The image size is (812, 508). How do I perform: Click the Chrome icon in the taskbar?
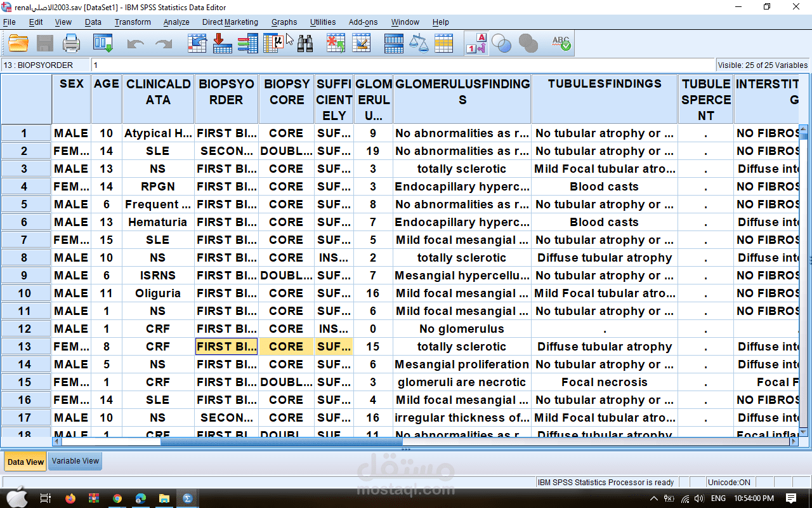click(117, 498)
